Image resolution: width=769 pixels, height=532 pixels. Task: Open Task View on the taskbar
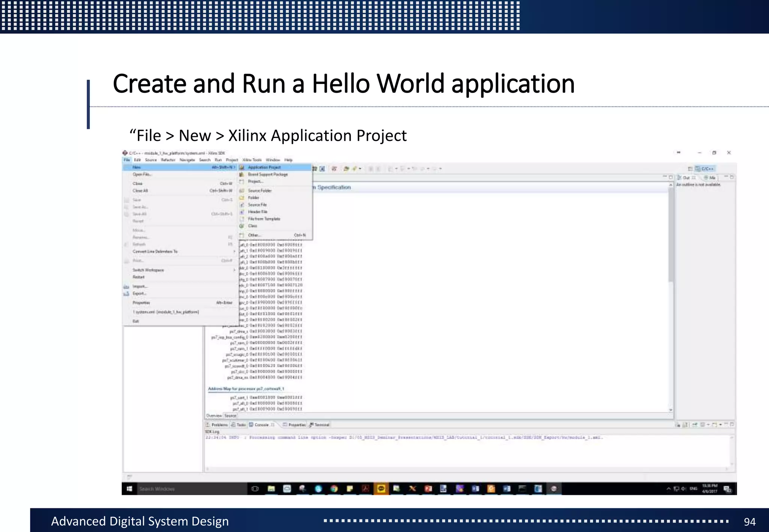[x=255, y=489]
